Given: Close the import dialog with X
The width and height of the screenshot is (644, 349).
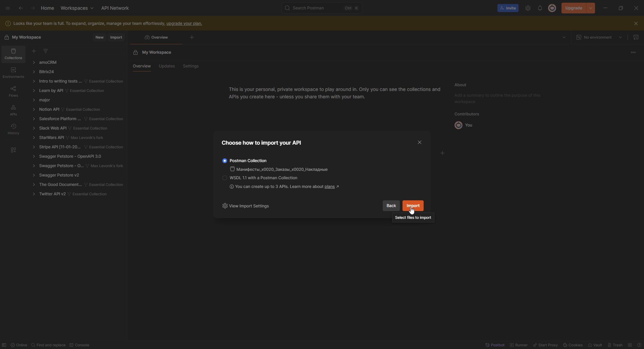Looking at the screenshot, I should coord(420,142).
